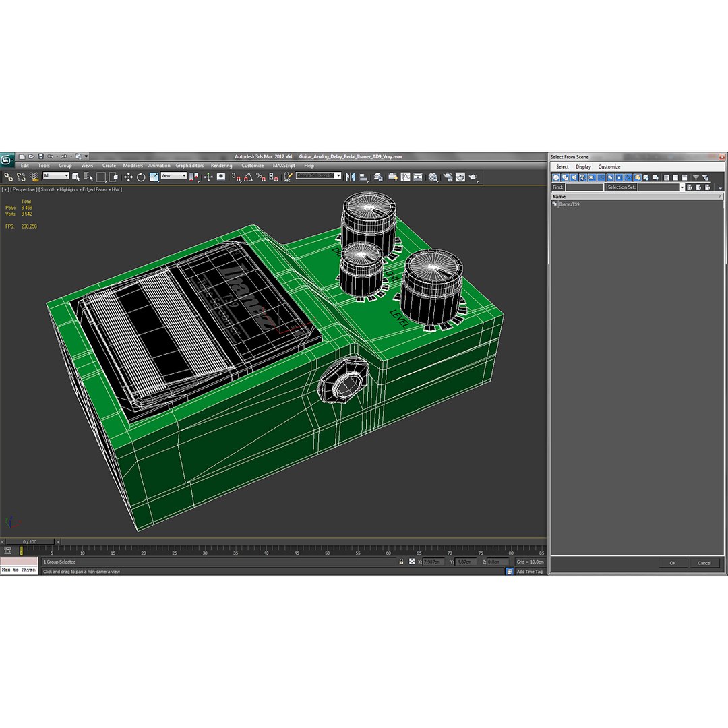Image resolution: width=728 pixels, height=728 pixels.
Task: Click Cancel in Select From Scene dialog
Action: click(x=704, y=563)
